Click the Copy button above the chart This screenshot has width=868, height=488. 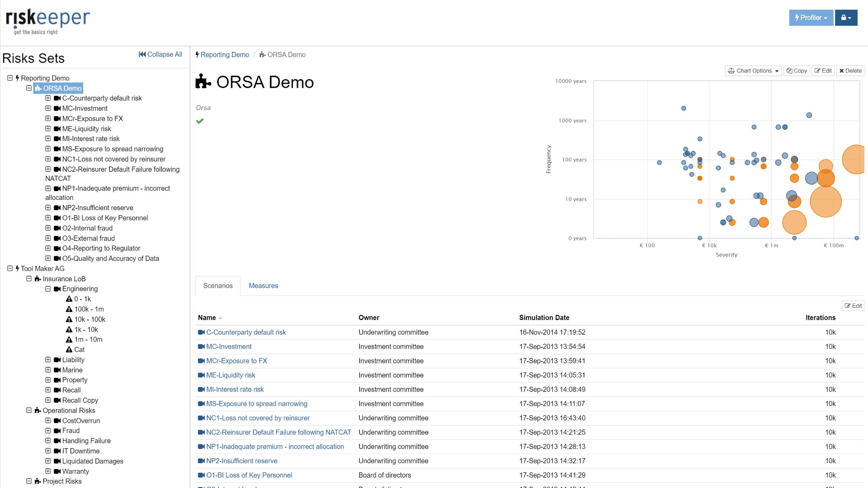click(x=797, y=71)
